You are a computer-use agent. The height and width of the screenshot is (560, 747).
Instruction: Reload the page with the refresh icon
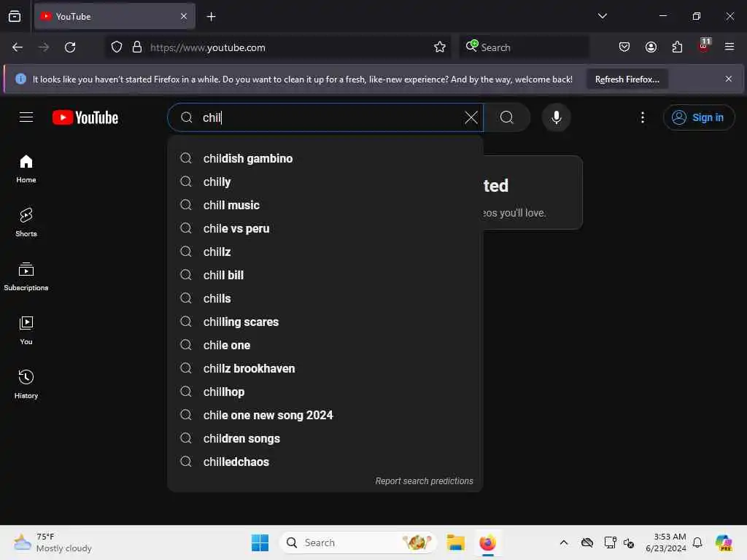(70, 47)
